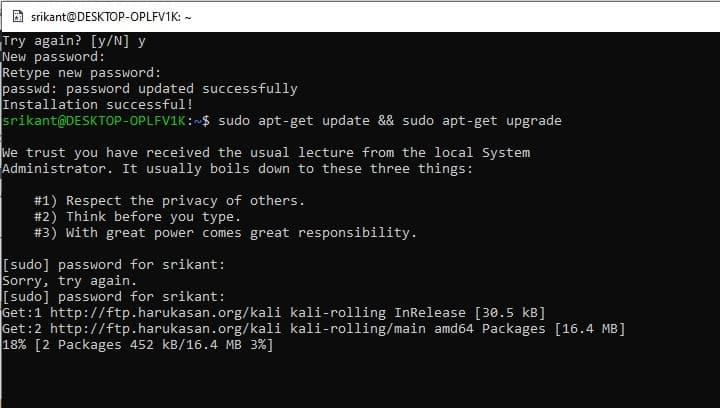Click the "Sorry, try again." message

(69, 281)
